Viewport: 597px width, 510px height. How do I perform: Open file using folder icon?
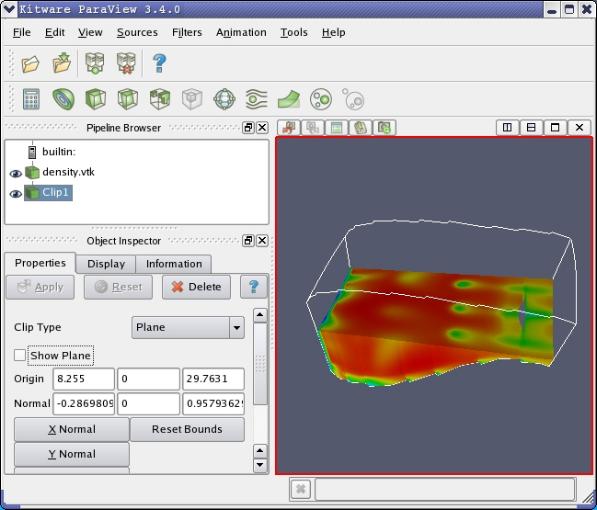coord(30,64)
